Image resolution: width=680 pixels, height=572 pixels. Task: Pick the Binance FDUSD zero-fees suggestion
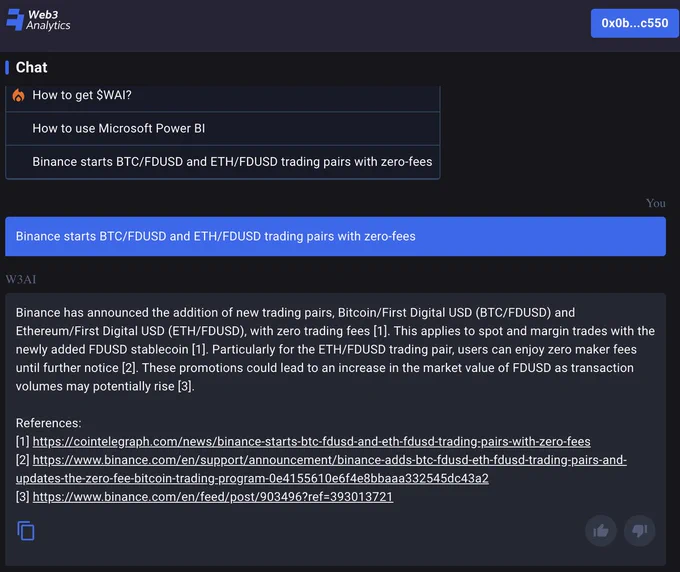pyautogui.click(x=222, y=162)
